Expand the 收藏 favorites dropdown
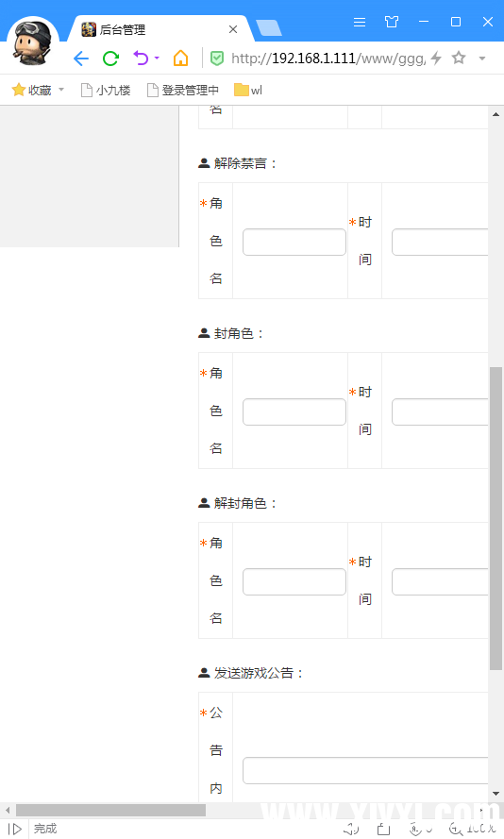The width and height of the screenshot is (504, 839). (x=61, y=90)
